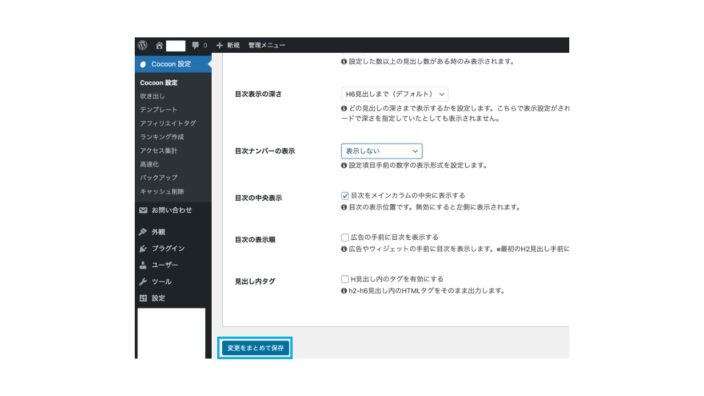The height and width of the screenshot is (396, 704).
Task: Click the お問い合わせ envelope icon
Action: [x=143, y=210]
